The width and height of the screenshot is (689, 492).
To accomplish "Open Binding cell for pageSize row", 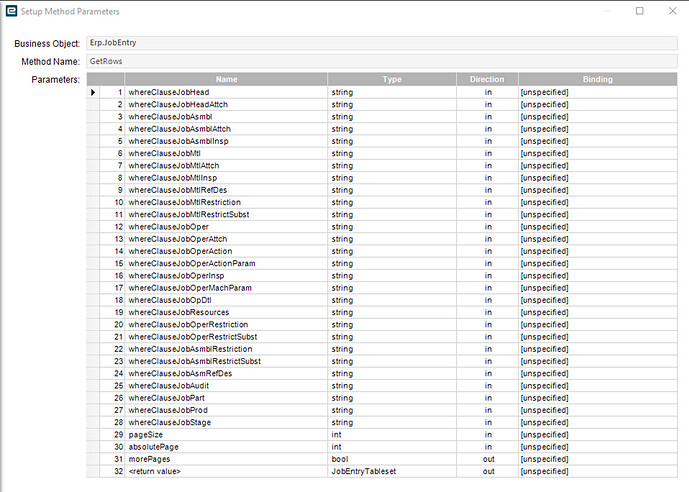I will click(x=598, y=434).
